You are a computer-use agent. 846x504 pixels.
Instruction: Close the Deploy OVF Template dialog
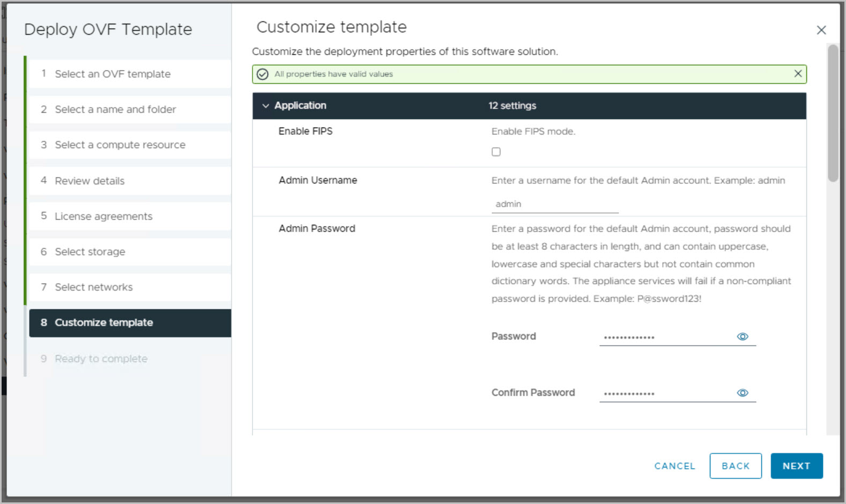pos(821,31)
